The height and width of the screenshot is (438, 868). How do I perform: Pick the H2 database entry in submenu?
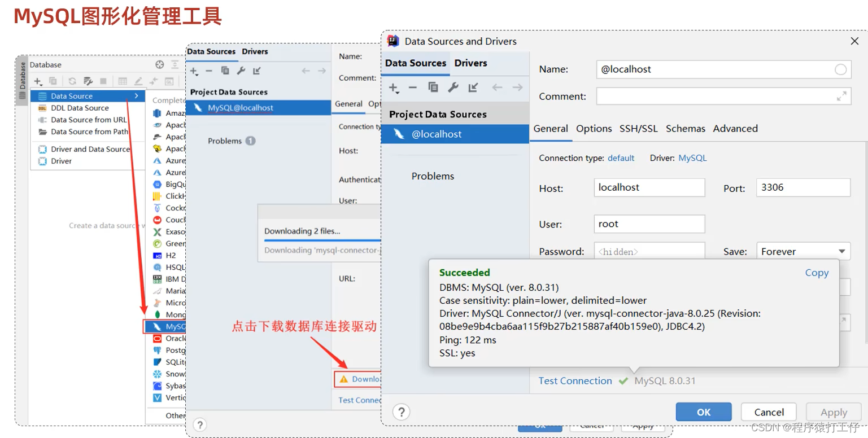tap(165, 255)
